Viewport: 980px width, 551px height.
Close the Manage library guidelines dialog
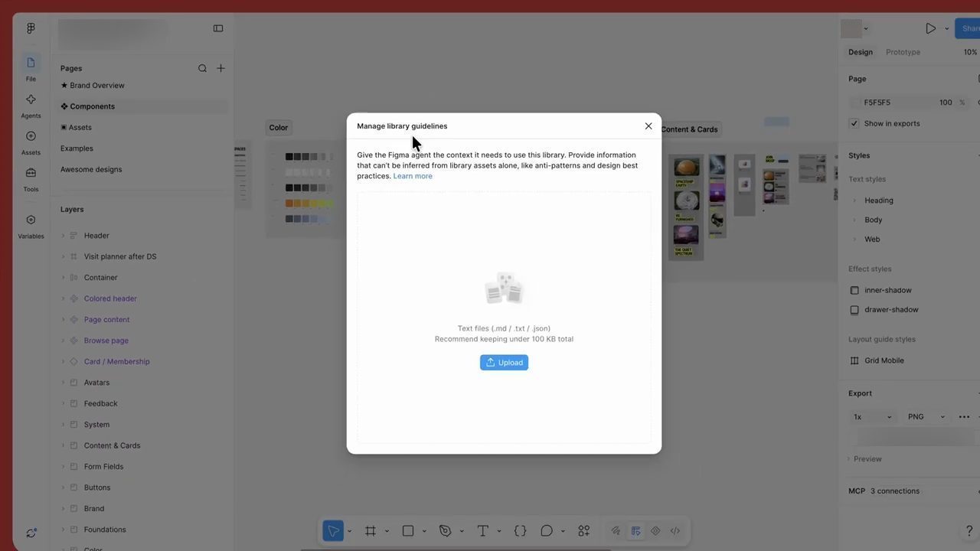(x=648, y=126)
